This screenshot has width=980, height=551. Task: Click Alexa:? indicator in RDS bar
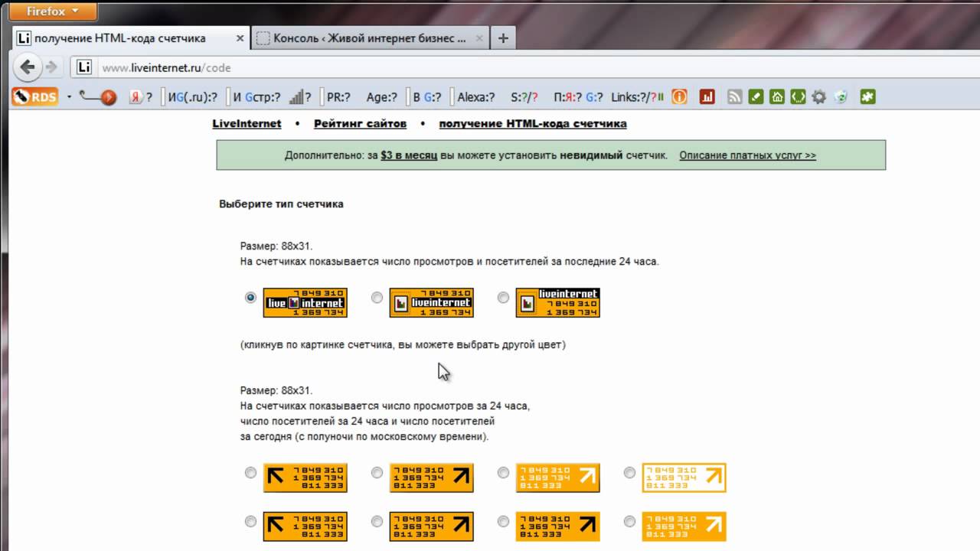[476, 97]
